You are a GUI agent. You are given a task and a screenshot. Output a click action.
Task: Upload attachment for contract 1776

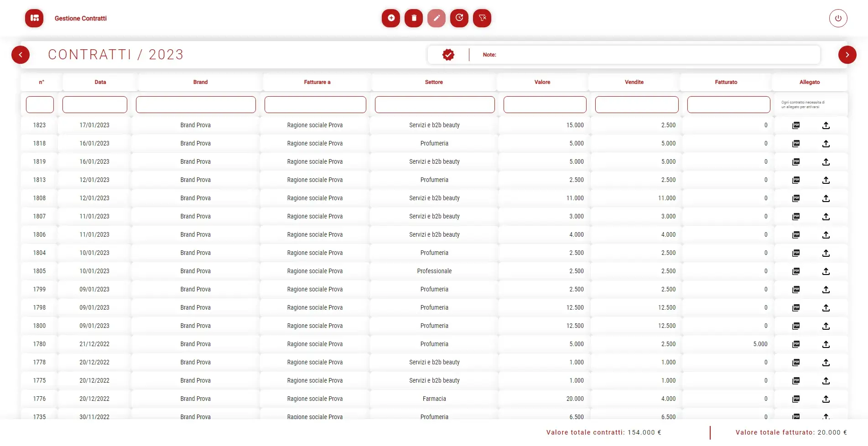[x=826, y=399]
